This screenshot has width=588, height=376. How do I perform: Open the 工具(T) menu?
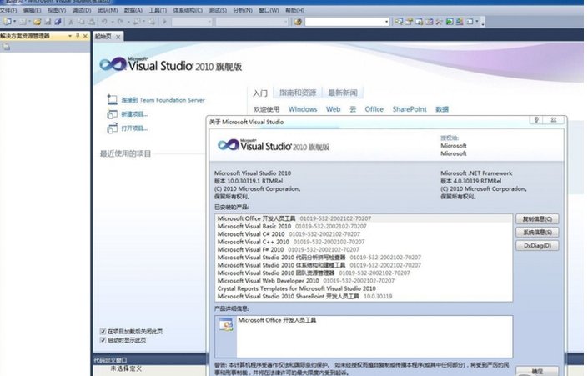[158, 10]
